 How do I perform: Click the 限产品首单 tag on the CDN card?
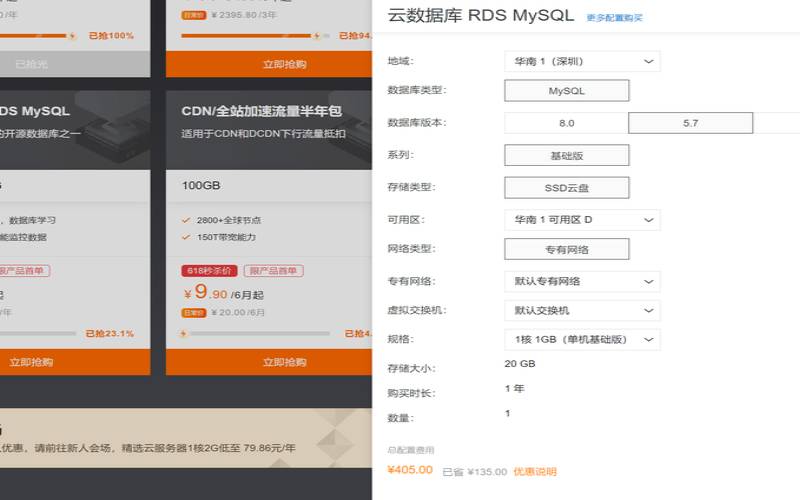click(273, 270)
